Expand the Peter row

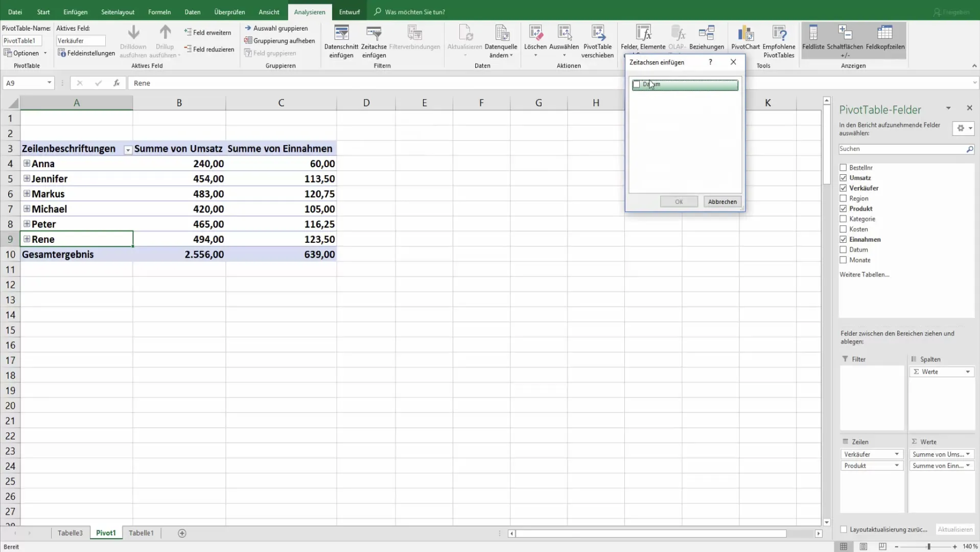[x=27, y=224]
